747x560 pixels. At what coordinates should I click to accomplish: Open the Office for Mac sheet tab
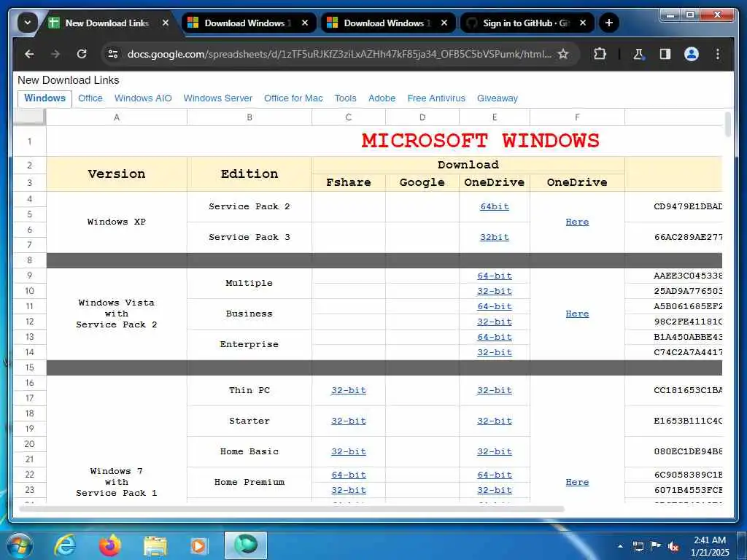click(x=293, y=98)
